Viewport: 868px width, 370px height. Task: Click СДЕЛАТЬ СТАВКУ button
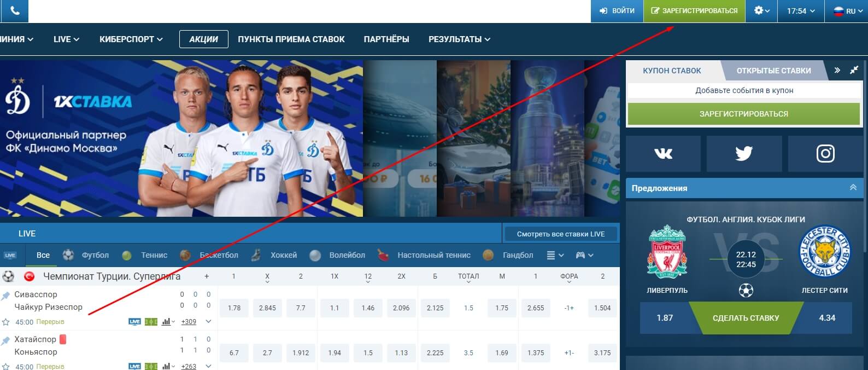tap(746, 318)
